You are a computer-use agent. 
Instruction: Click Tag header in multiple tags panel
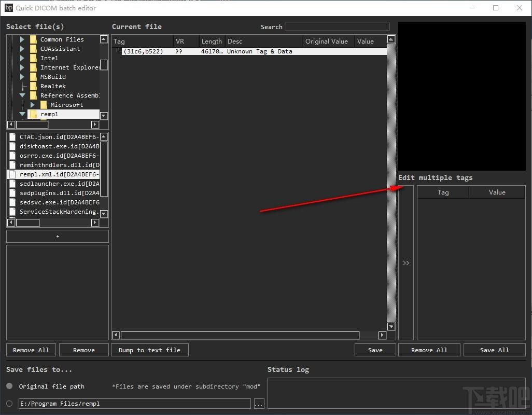coord(443,192)
